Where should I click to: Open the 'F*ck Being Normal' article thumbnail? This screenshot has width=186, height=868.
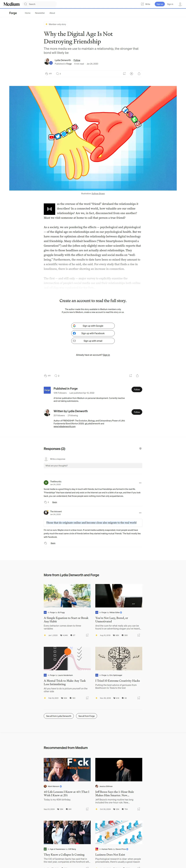click(x=67, y=770)
